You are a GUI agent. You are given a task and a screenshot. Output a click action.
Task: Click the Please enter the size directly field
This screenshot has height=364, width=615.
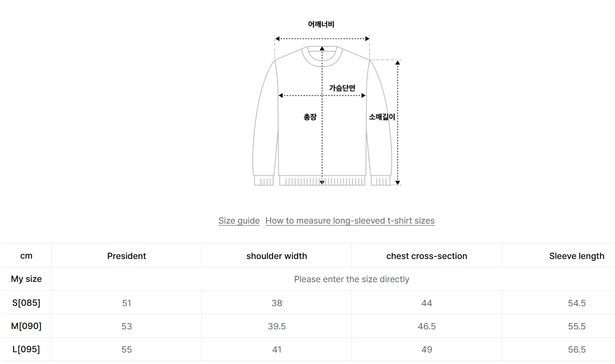(x=351, y=279)
